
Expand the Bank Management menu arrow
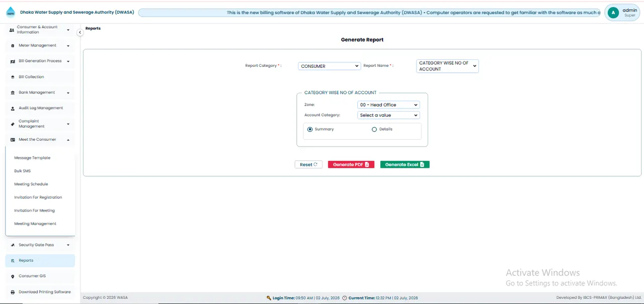(68, 93)
